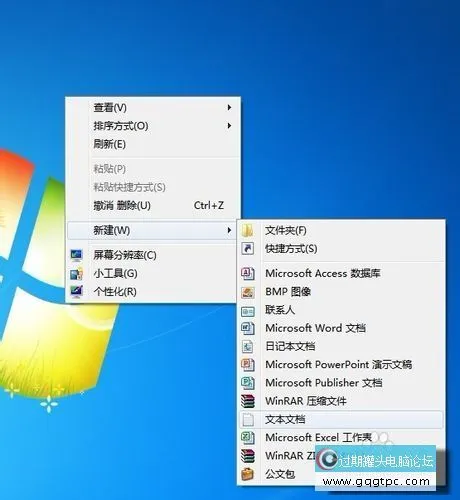Image resolution: width=460 pixels, height=500 pixels.
Task: Click the 日记本文档 journal icon
Action: pos(248,346)
